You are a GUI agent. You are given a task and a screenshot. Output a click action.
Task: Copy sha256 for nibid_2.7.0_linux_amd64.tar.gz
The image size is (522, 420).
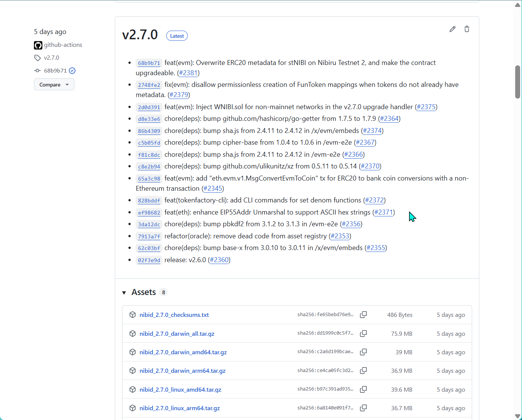click(x=363, y=389)
